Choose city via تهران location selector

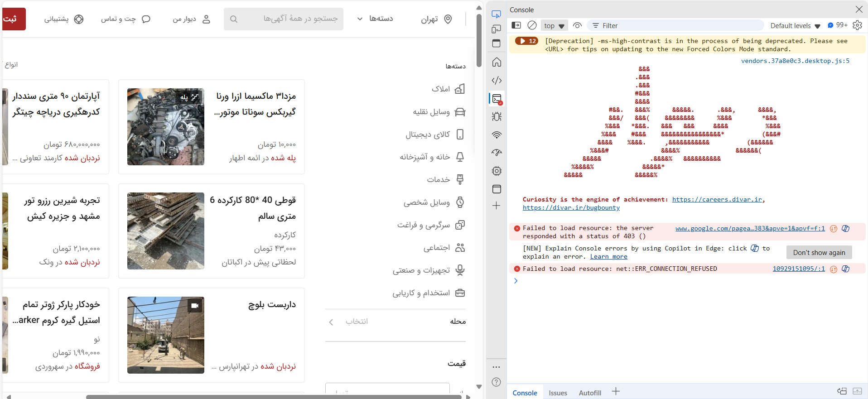click(437, 19)
